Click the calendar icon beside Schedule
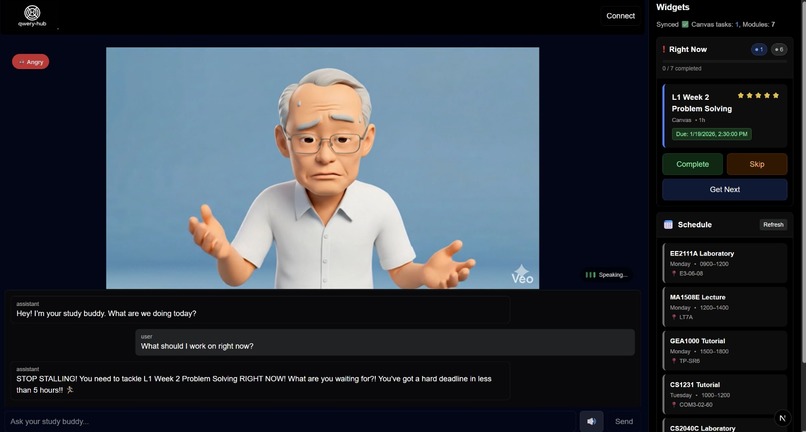 [x=668, y=225]
